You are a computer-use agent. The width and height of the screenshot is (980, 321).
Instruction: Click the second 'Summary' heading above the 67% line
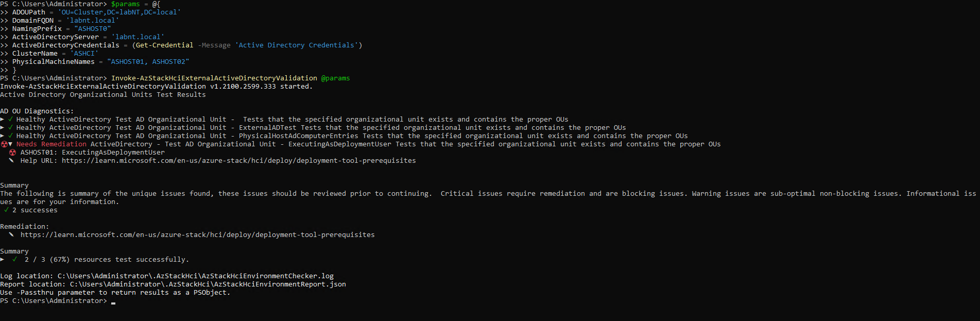coord(14,251)
